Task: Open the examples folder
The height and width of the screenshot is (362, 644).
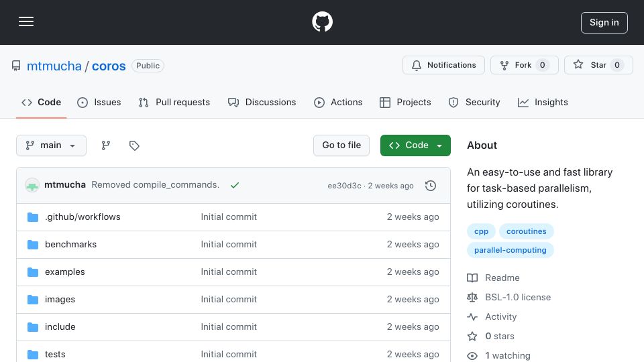Action: 65,271
